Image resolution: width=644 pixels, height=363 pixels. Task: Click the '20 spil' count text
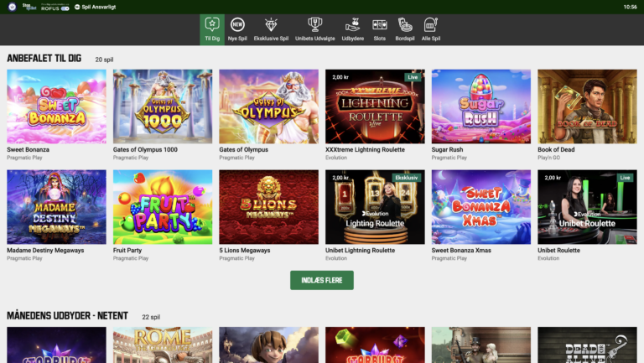tap(104, 60)
